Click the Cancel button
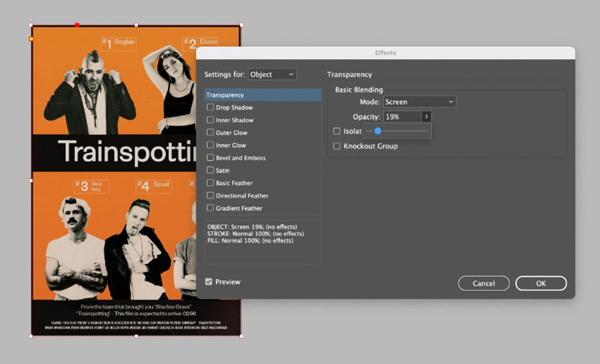Image resolution: width=600 pixels, height=364 pixels. point(483,283)
